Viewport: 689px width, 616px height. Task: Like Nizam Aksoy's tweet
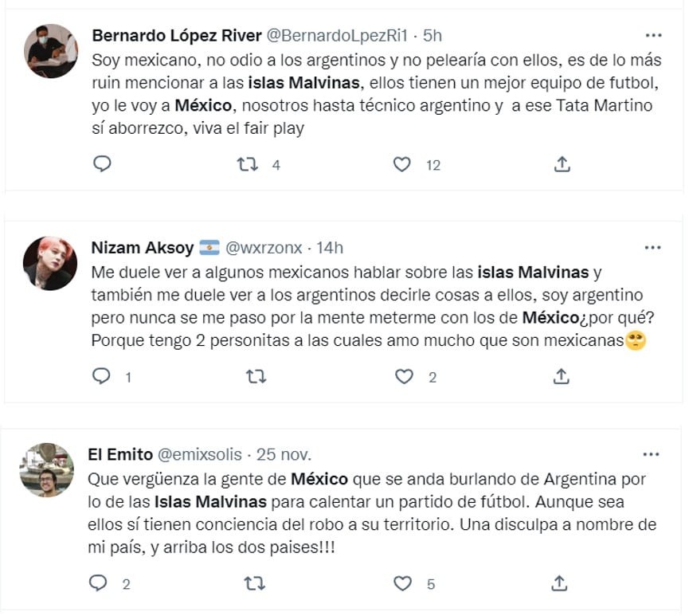point(405,375)
